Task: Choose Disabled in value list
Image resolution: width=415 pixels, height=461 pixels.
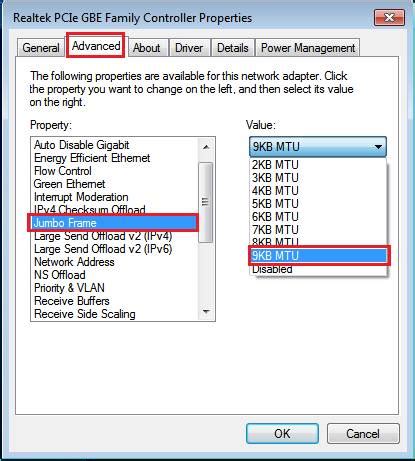Action: pos(318,269)
